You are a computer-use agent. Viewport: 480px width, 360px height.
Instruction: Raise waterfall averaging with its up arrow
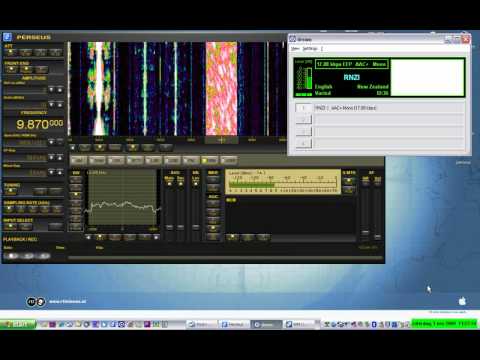tap(60, 172)
